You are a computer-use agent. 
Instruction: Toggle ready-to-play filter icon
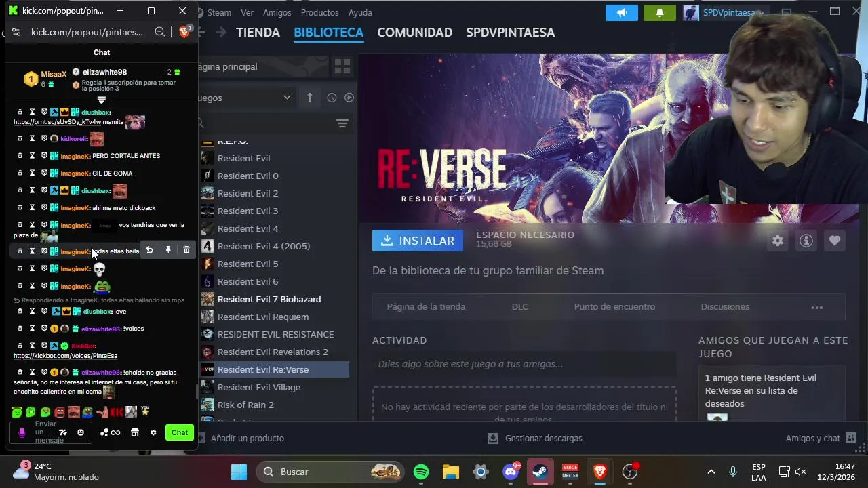click(349, 98)
